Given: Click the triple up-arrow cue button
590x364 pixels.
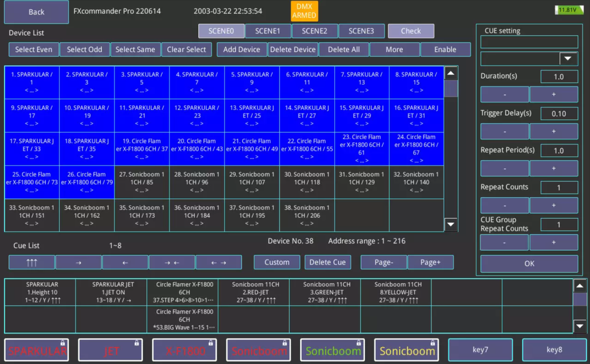Looking at the screenshot, I should tap(32, 262).
